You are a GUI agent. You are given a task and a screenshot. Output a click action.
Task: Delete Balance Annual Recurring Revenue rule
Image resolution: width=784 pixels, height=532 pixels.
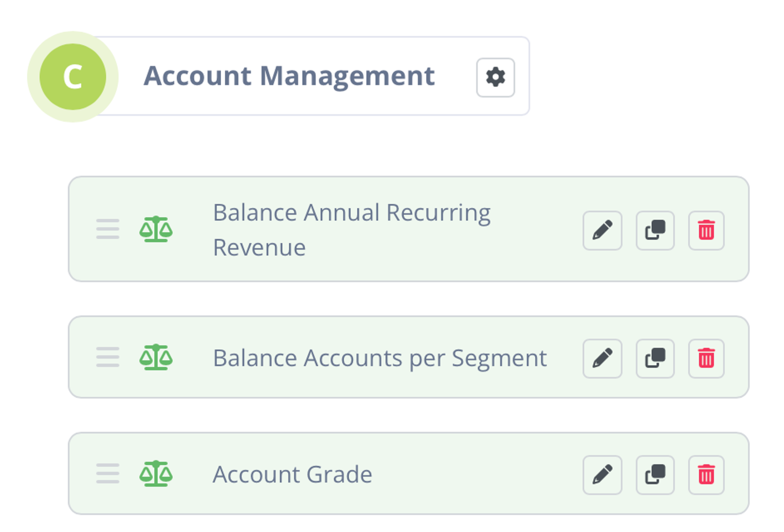tap(706, 230)
